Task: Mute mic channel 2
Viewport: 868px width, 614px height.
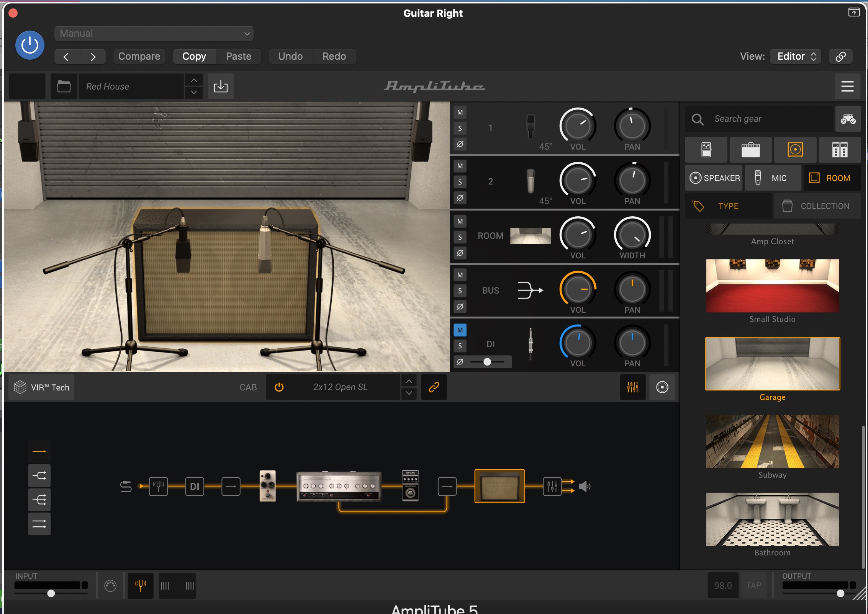Action: (x=460, y=166)
